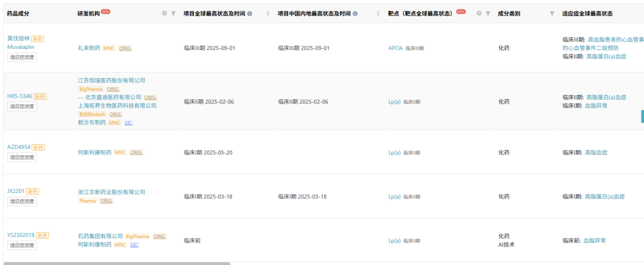Click 新药 tag next to YS2302018
644x265 pixels.
click(42, 235)
